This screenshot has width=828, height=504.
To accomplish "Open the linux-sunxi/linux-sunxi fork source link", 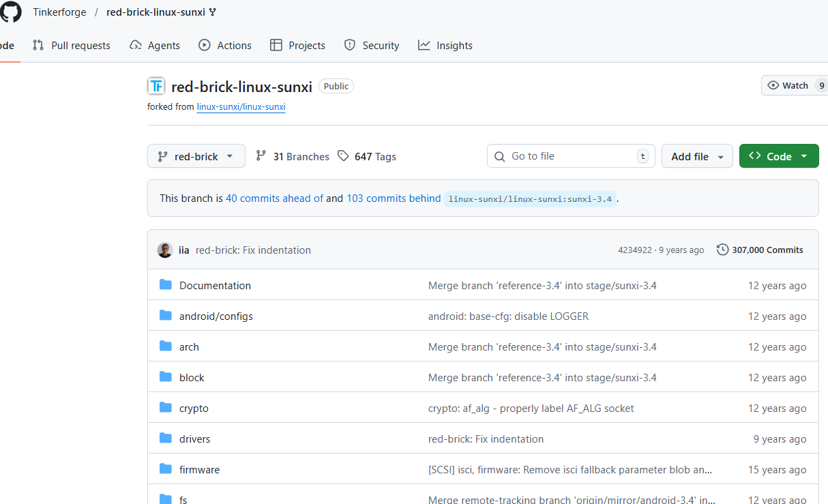I will [241, 107].
